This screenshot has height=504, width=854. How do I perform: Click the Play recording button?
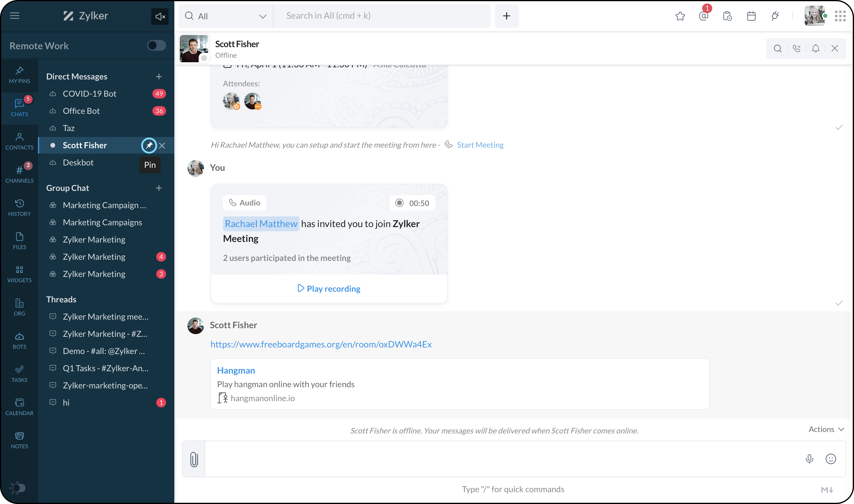[329, 289]
